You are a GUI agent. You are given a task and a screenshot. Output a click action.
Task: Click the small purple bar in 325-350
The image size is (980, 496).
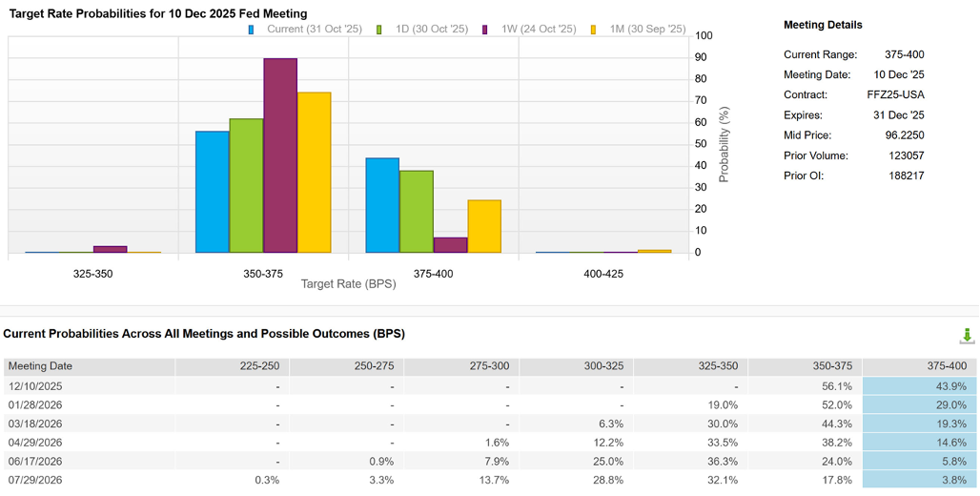click(x=110, y=249)
